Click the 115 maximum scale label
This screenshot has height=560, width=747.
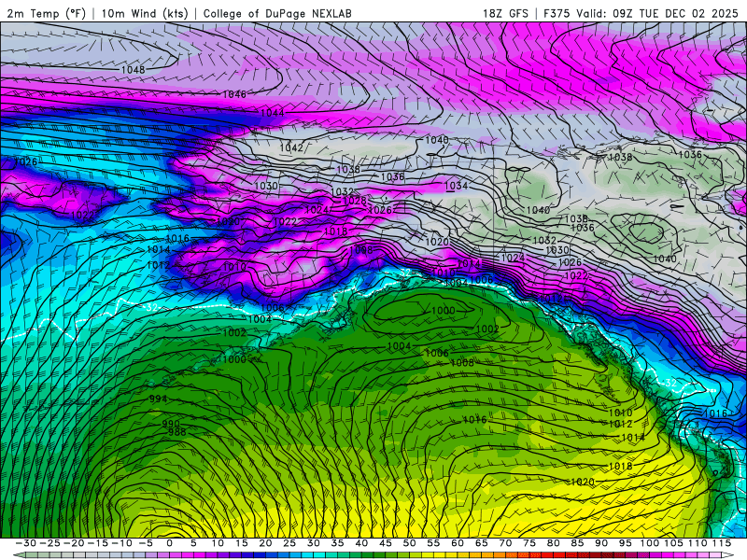coord(721,543)
